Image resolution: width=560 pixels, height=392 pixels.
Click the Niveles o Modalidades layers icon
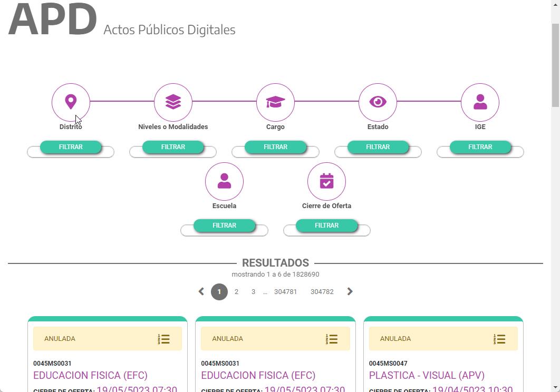[173, 102]
